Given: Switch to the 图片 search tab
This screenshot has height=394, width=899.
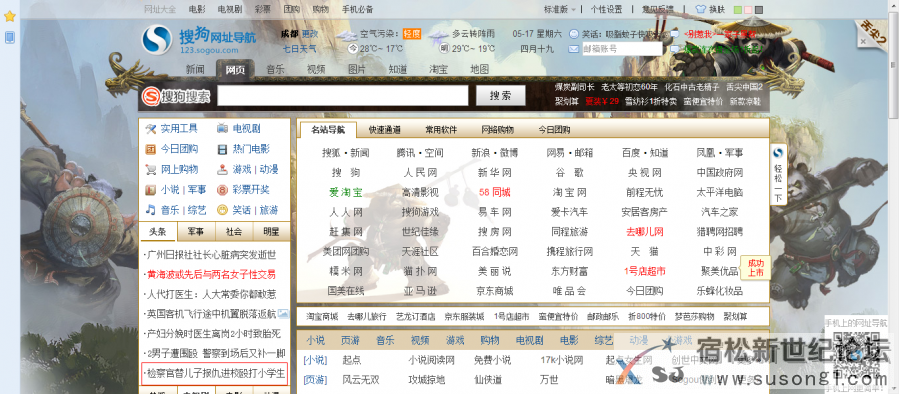Looking at the screenshot, I should click(x=357, y=69).
